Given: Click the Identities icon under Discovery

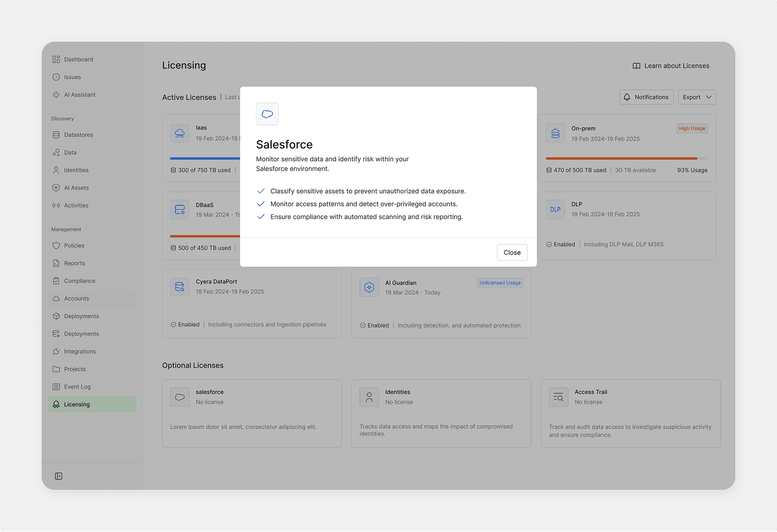Looking at the screenshot, I should coord(56,170).
